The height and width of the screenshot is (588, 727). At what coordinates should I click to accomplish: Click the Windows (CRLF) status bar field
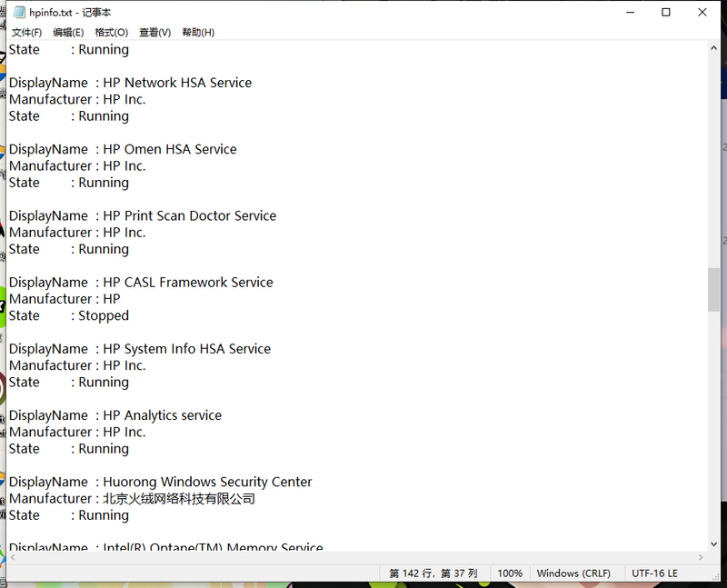point(573,573)
